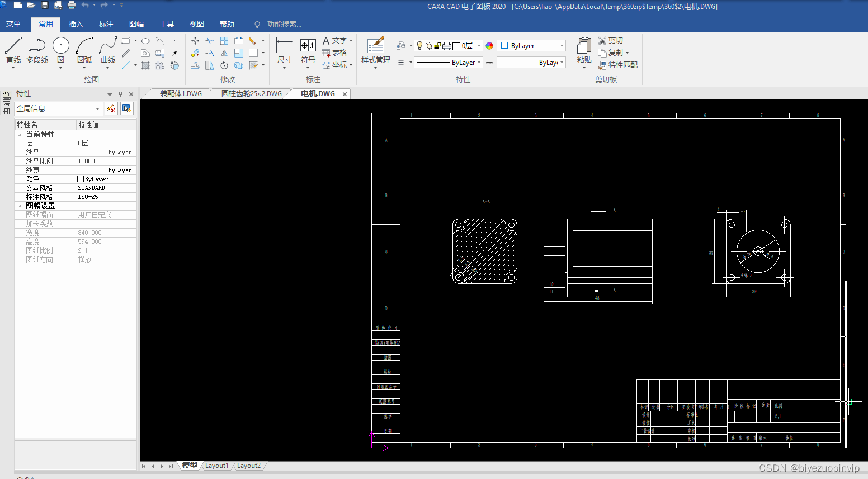This screenshot has width=868, height=479.
Task: Click the 线型比例 value 1.000
Action: tap(106, 161)
